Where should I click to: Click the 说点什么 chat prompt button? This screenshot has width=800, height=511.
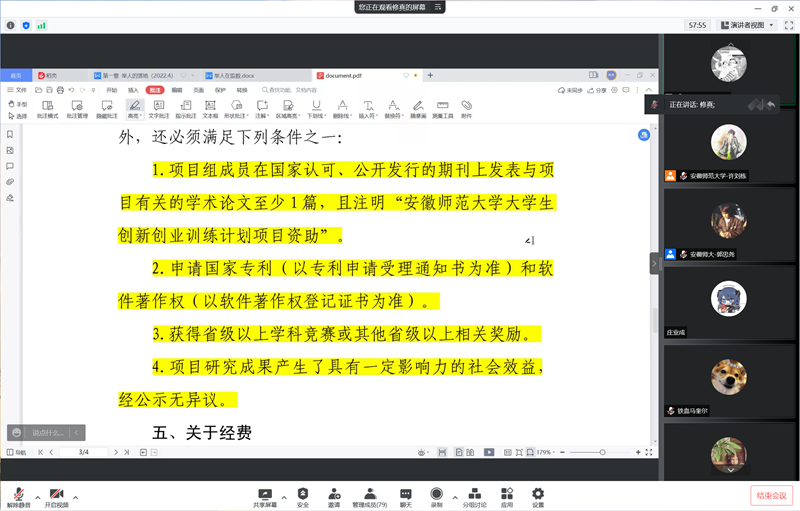46,432
